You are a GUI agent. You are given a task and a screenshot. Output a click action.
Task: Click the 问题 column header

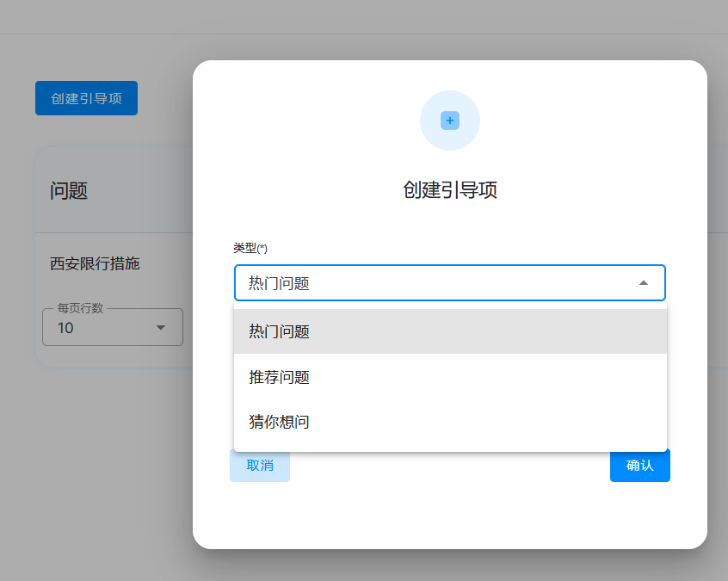69,191
